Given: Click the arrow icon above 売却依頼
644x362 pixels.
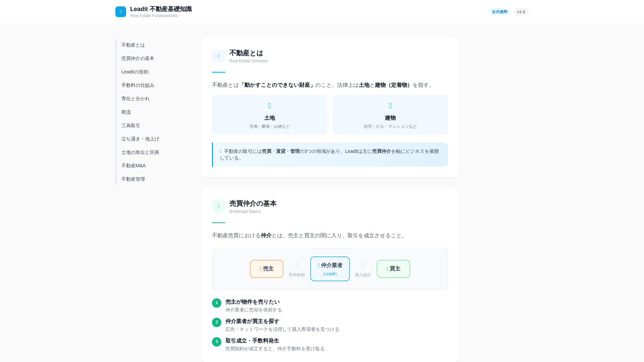Looking at the screenshot, I should point(297,265).
